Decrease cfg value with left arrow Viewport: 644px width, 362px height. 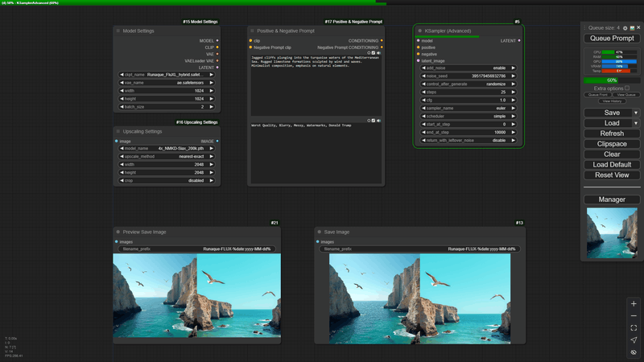423,100
